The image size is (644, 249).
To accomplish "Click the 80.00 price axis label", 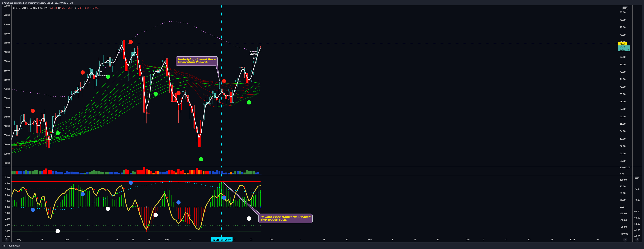I will [622, 12].
